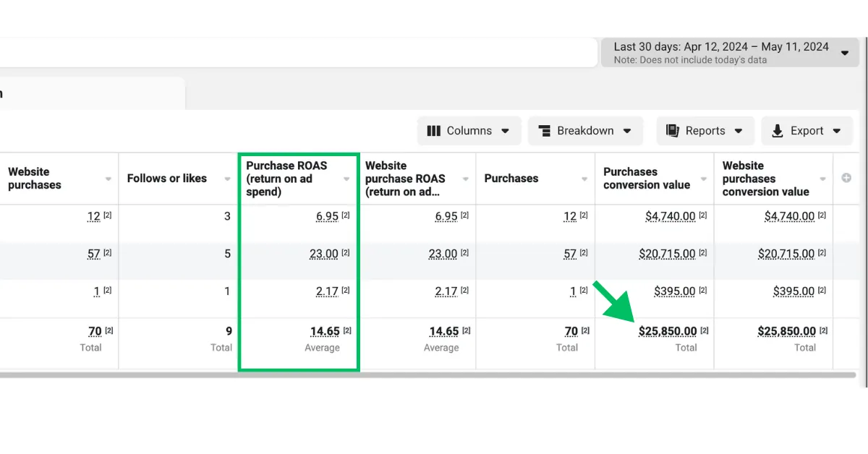Click the 23.00 Purchase ROAS value
The width and height of the screenshot is (868, 454).
tap(327, 254)
